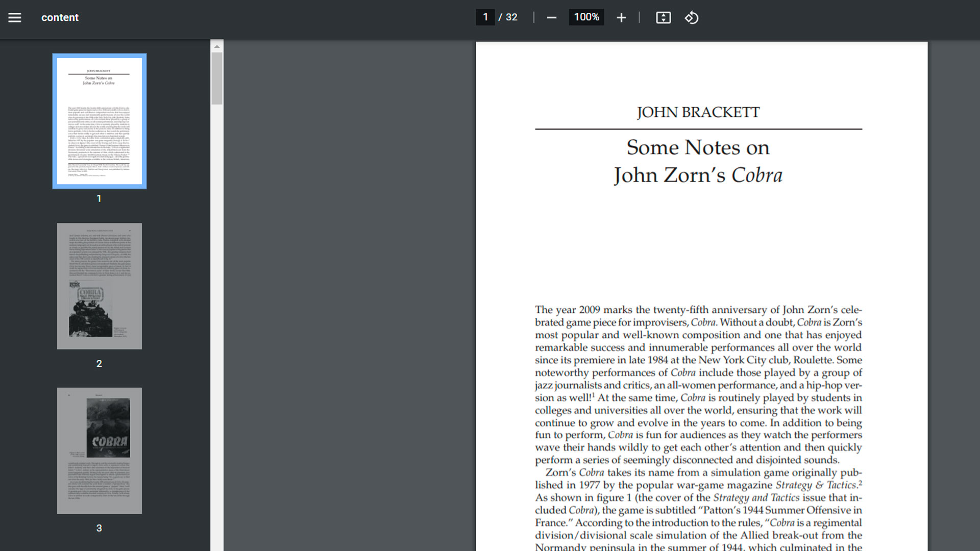Image resolution: width=980 pixels, height=551 pixels.
Task: Click the zoom out minus icon
Action: click(551, 17)
